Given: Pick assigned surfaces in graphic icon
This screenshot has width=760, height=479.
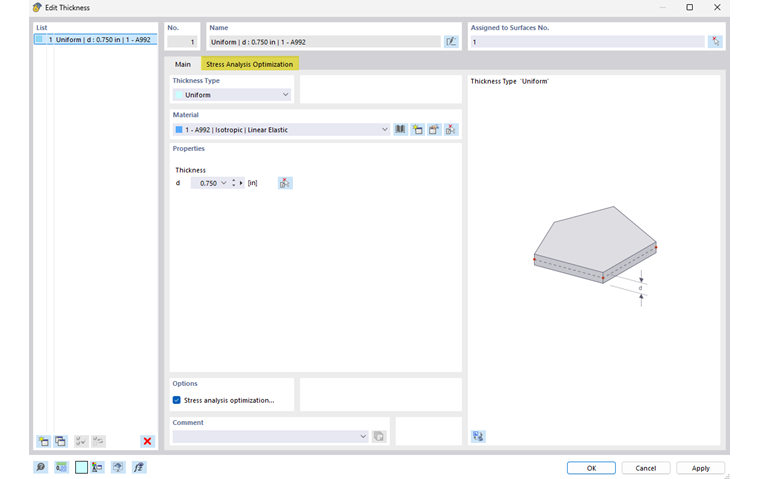Looking at the screenshot, I should [715, 42].
